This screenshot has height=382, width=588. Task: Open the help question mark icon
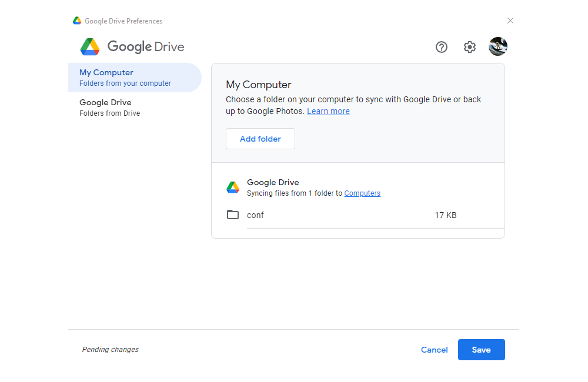[442, 47]
